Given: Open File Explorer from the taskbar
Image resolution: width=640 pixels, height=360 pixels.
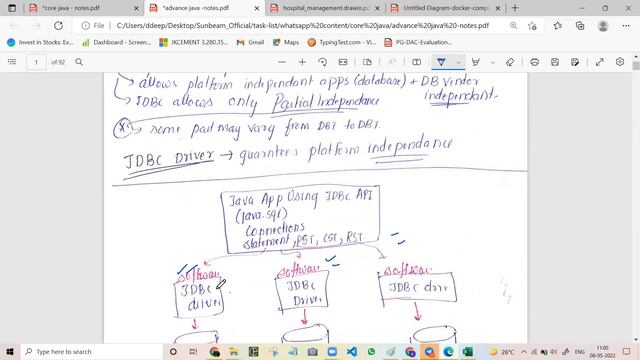Looking at the screenshot, I should pos(233,351).
